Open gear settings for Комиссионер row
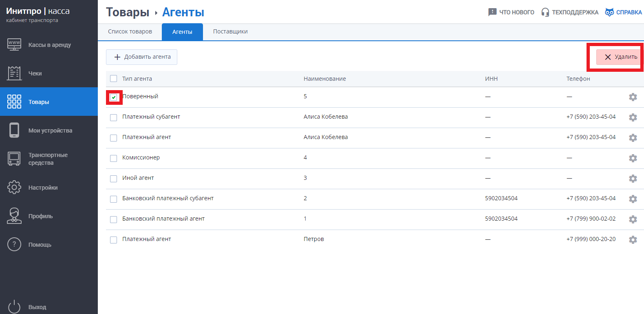644x314 pixels. 633,158
